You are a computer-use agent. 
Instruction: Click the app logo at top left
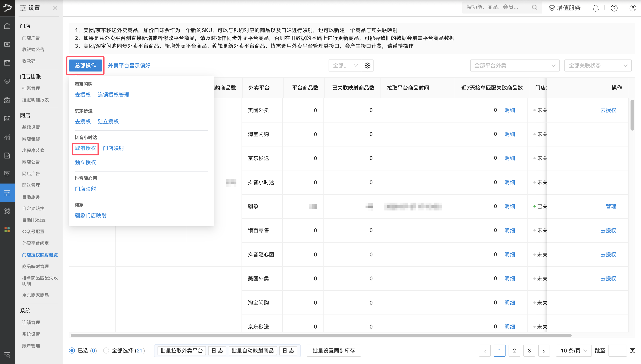click(7, 8)
